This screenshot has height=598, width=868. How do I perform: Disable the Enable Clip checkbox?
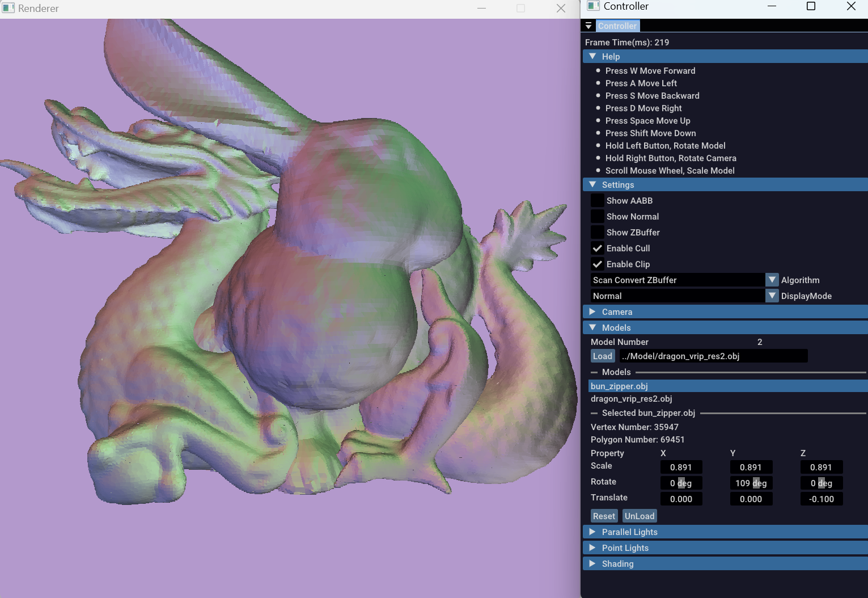(598, 264)
